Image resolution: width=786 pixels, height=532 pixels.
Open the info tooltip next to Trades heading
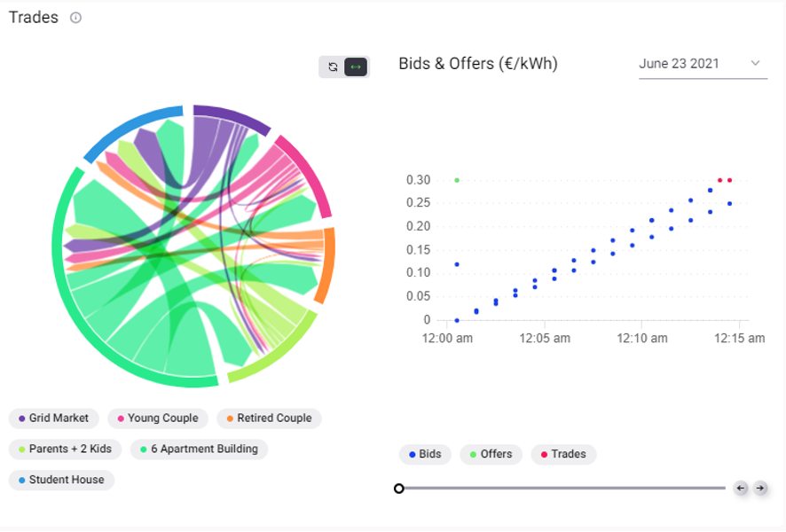point(75,17)
